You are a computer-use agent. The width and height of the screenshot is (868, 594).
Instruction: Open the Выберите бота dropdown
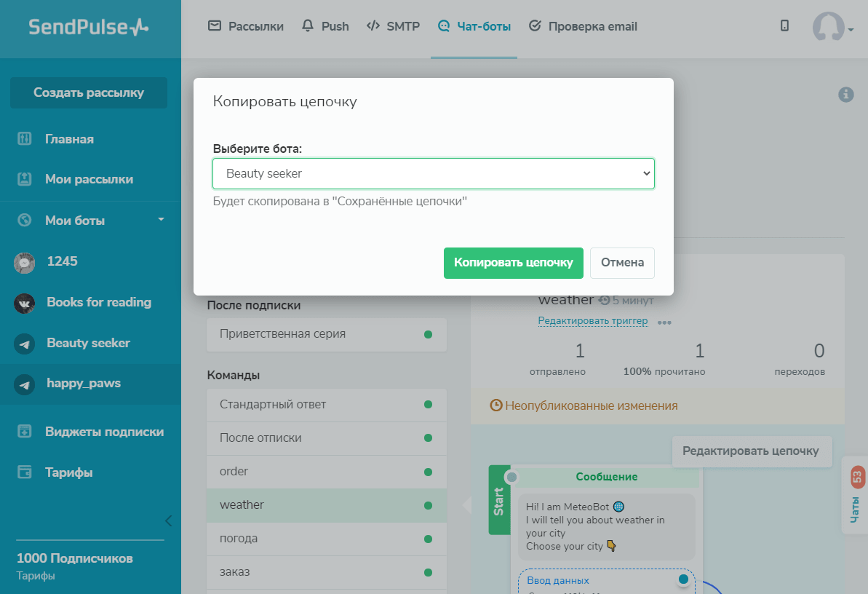434,174
